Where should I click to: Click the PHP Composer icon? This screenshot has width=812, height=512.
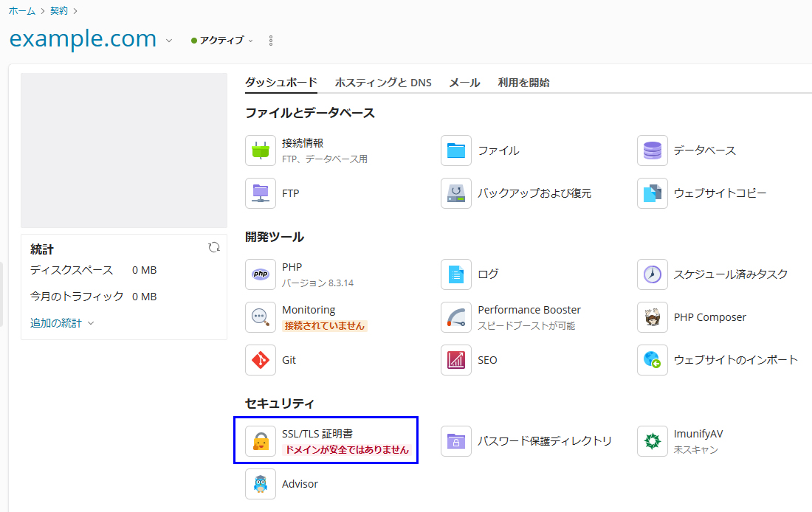coord(653,317)
